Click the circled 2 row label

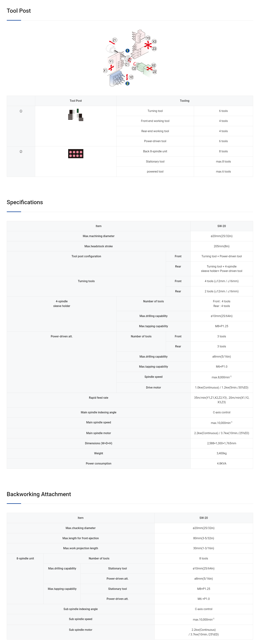pyautogui.click(x=21, y=151)
